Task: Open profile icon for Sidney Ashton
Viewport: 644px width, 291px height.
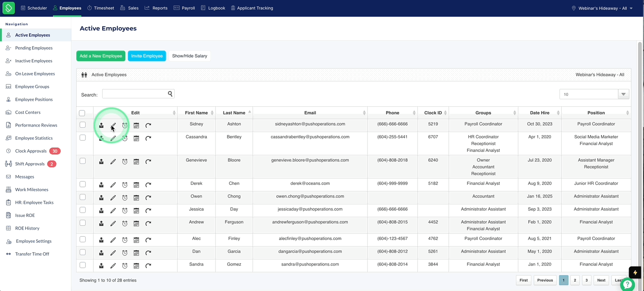Action: pyautogui.click(x=101, y=125)
